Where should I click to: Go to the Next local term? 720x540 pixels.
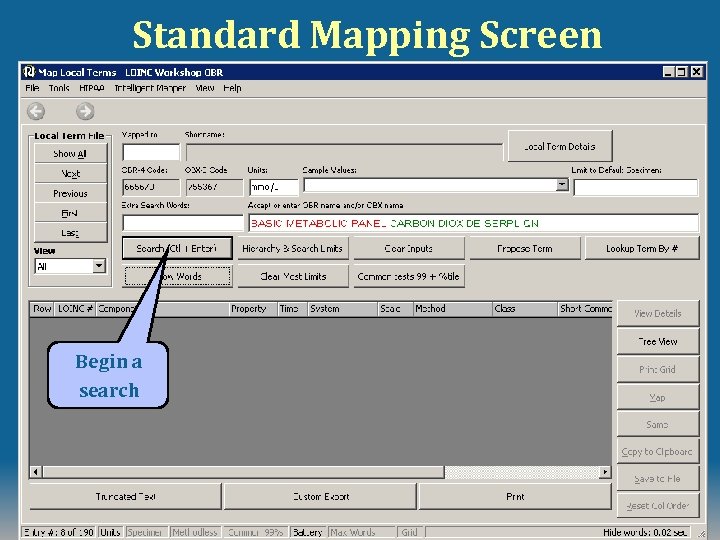(x=70, y=174)
